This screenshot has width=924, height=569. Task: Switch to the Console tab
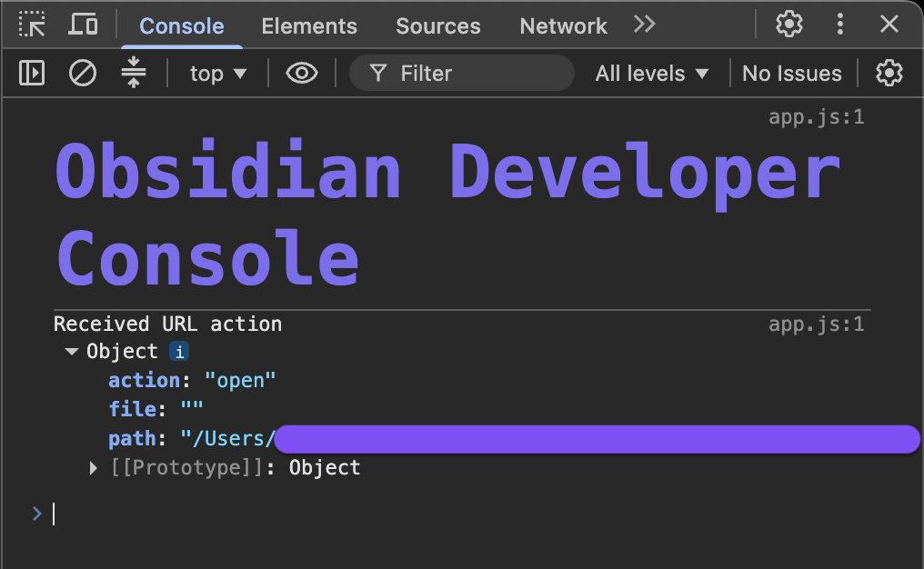[x=182, y=26]
